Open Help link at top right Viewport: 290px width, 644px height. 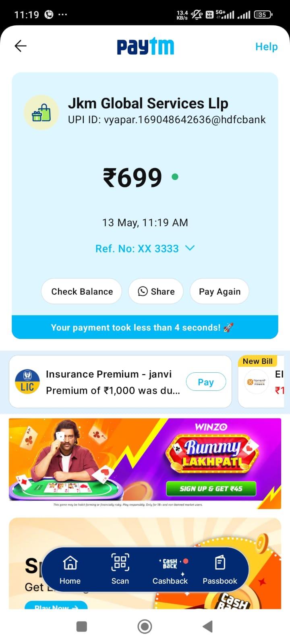[266, 47]
